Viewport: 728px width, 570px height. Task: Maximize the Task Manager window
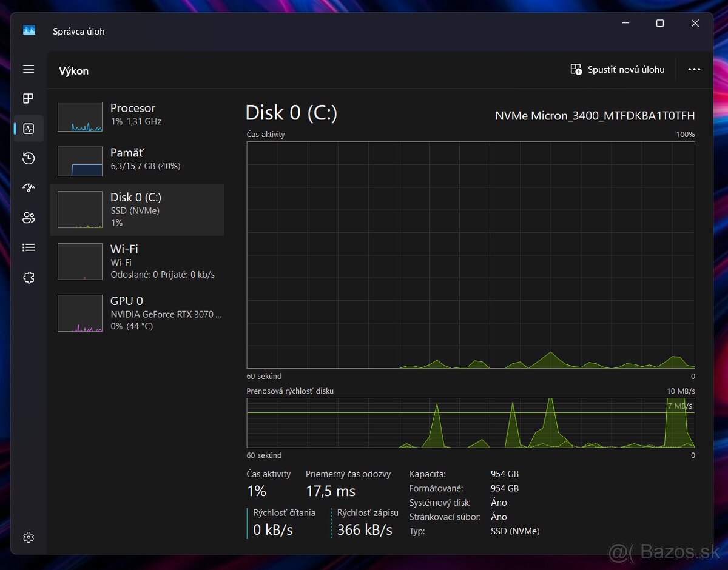tap(660, 24)
